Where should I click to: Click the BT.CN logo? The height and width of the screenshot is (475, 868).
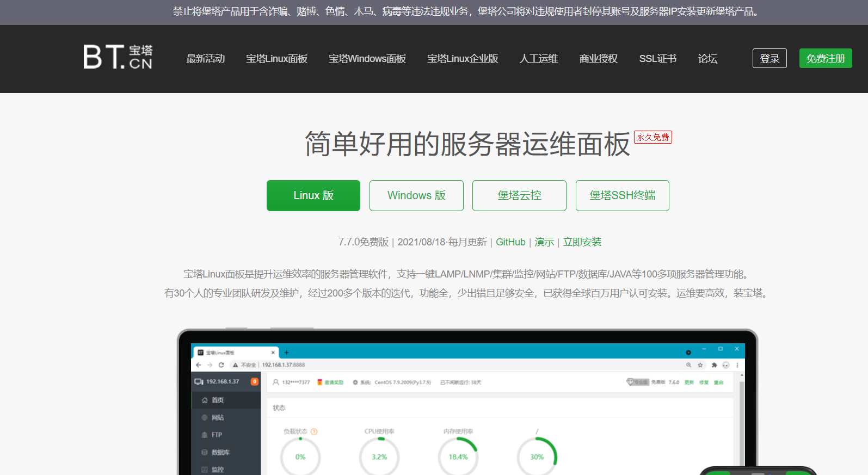(x=118, y=57)
